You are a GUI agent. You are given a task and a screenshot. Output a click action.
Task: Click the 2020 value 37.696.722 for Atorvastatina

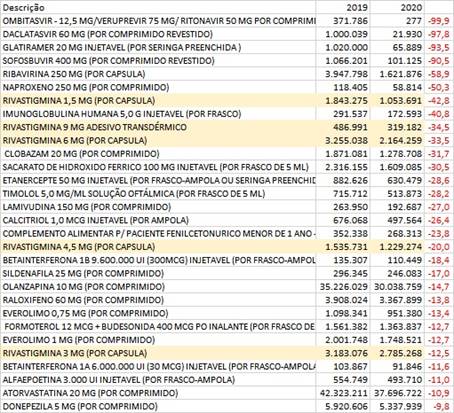(397, 393)
